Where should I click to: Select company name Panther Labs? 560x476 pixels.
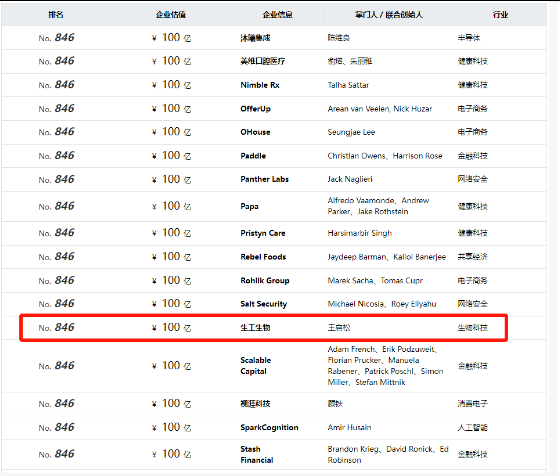click(x=264, y=179)
